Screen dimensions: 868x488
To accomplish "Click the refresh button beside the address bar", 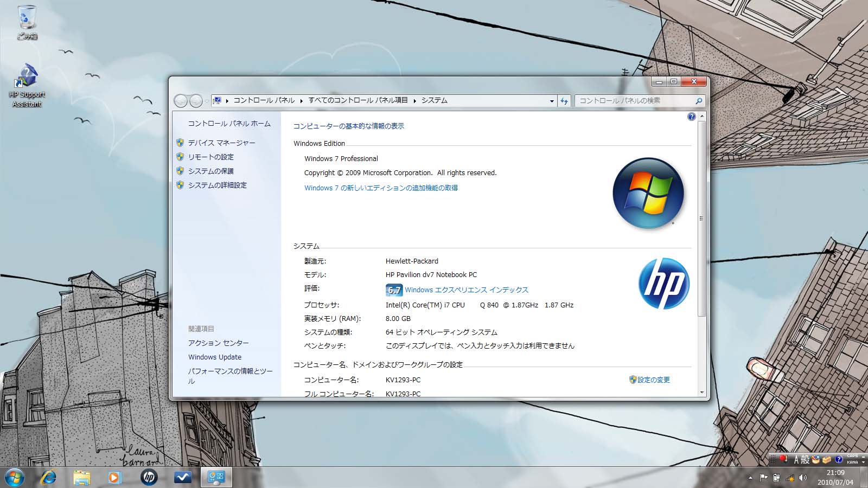I will tap(564, 101).
